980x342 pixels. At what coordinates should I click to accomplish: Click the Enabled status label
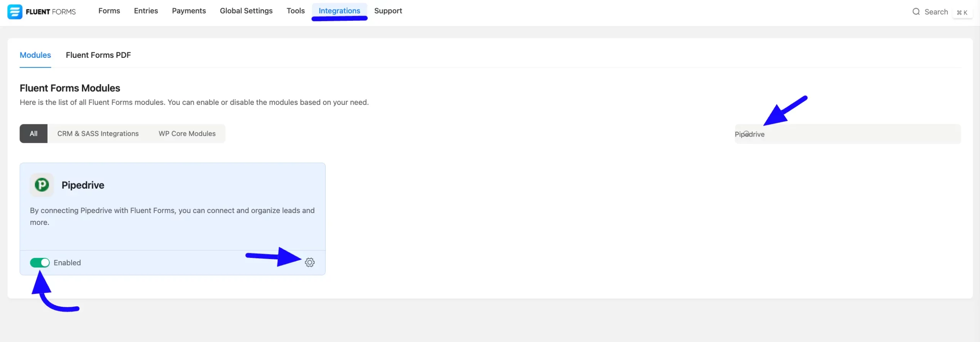67,263
